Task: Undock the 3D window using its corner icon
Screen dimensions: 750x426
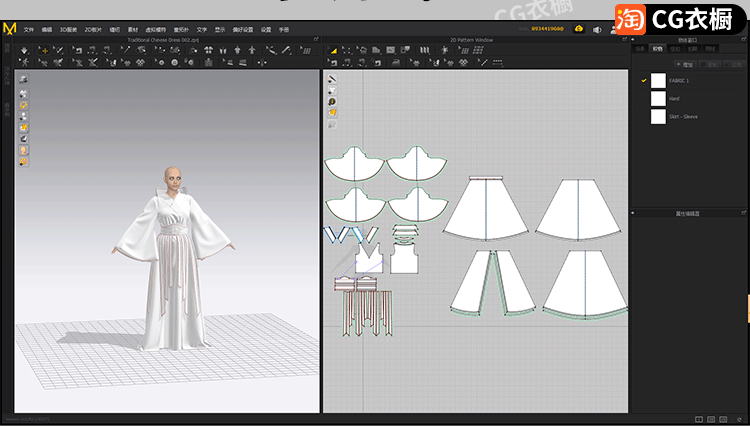Action: 316,39
